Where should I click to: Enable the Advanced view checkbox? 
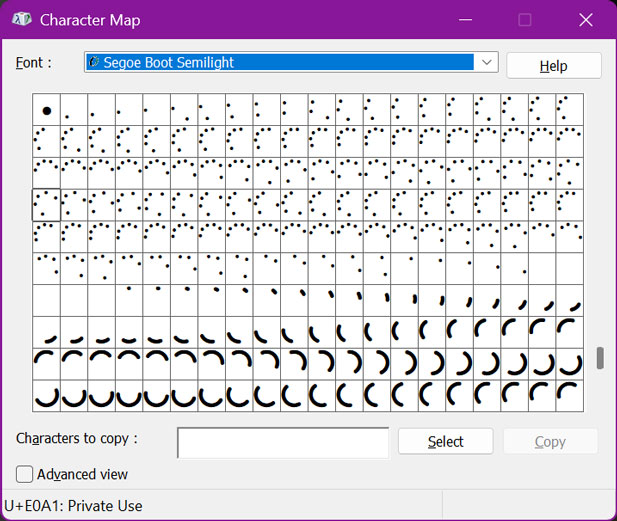point(24,474)
